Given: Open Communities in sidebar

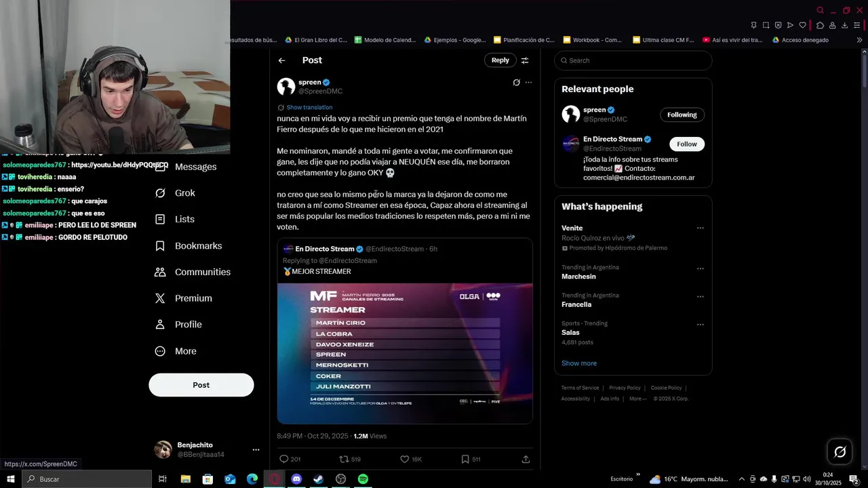Looking at the screenshot, I should point(193,272).
